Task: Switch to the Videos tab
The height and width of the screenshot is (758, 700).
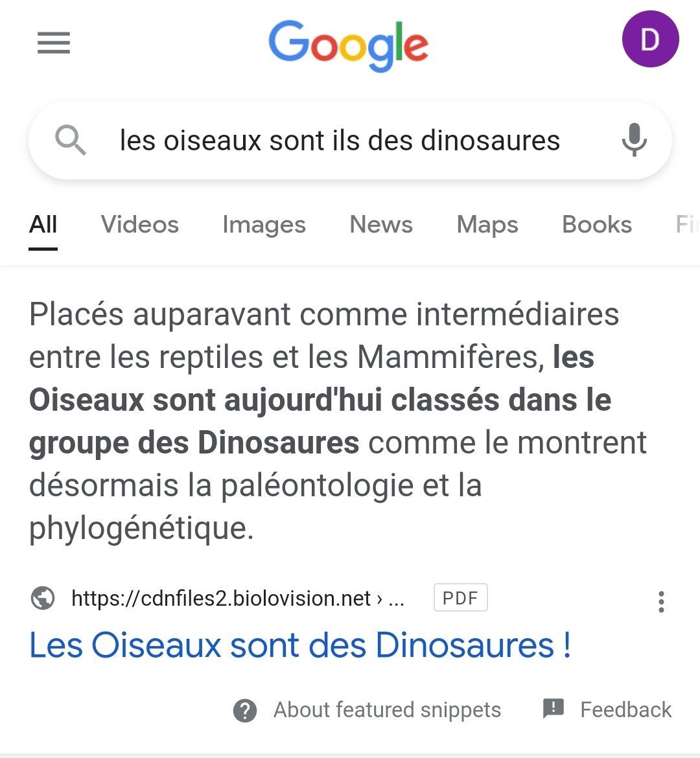Action: (140, 225)
